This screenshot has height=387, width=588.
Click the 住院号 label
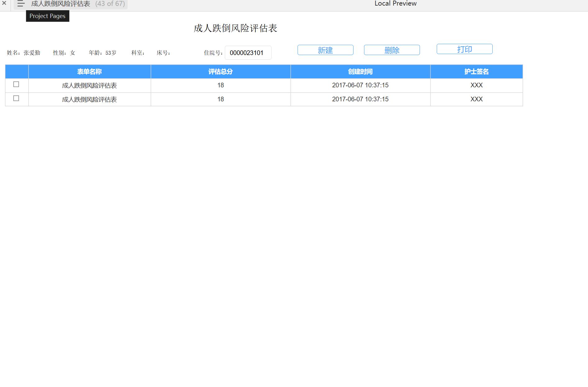point(213,53)
